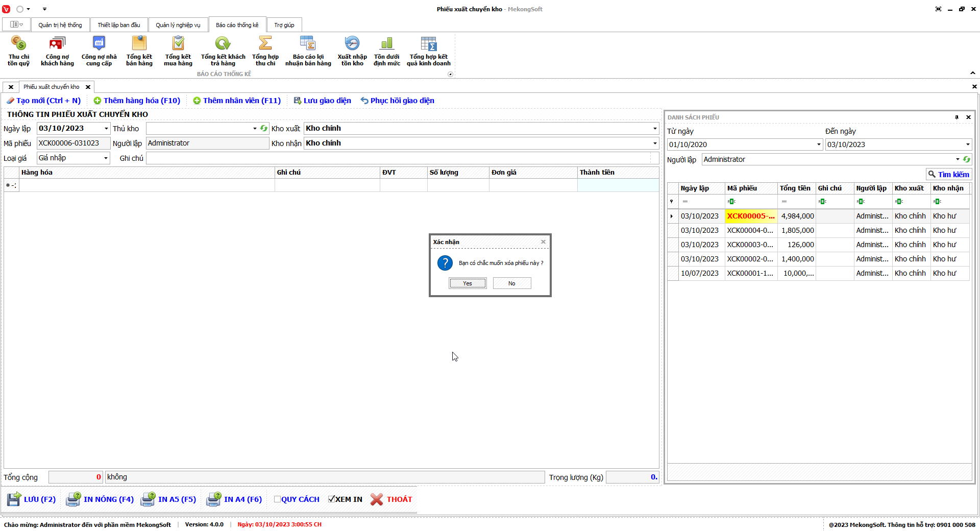Confirm deletion with the Yes button
The width and height of the screenshot is (980, 531).
[468, 283]
